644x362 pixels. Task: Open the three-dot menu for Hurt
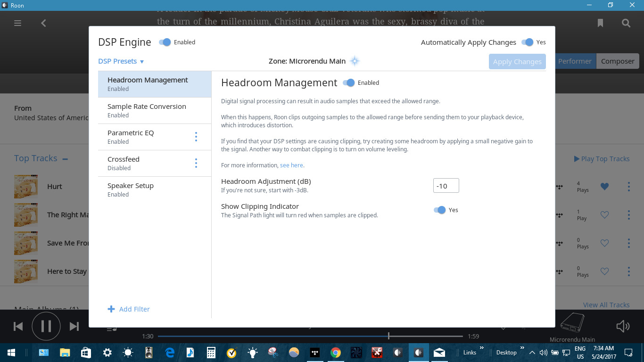628,187
